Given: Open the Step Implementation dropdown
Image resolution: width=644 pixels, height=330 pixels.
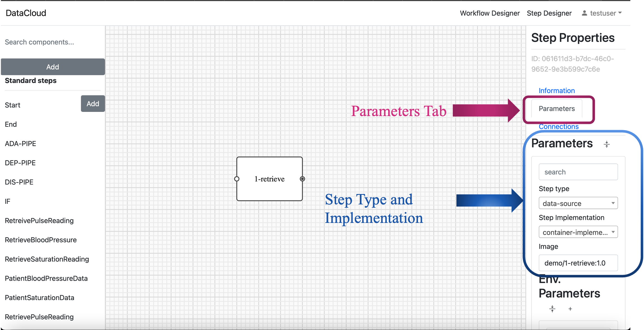Looking at the screenshot, I should coord(578,232).
